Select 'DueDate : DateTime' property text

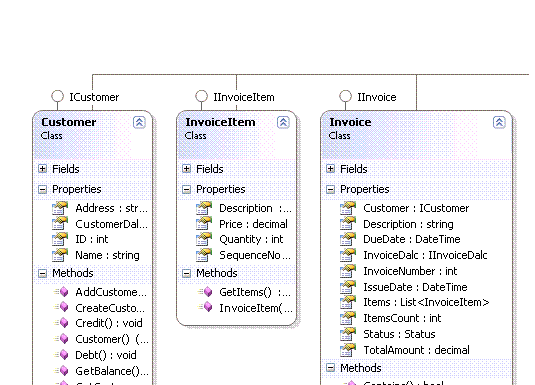point(412,240)
